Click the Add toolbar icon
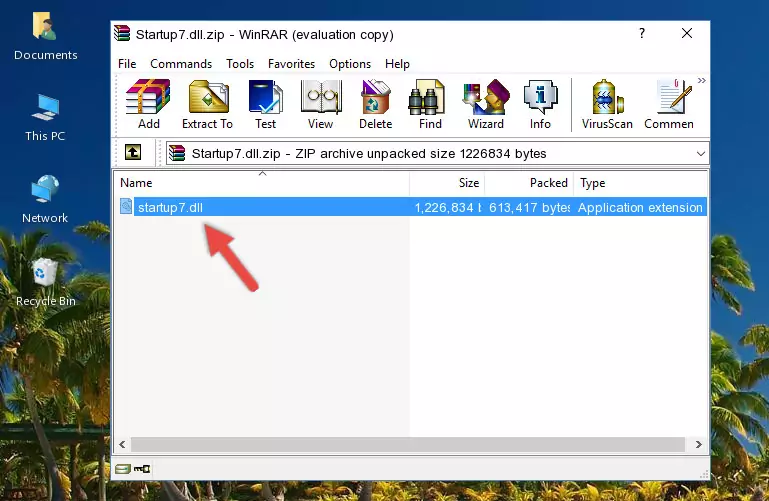This screenshot has height=501, width=769. click(148, 104)
